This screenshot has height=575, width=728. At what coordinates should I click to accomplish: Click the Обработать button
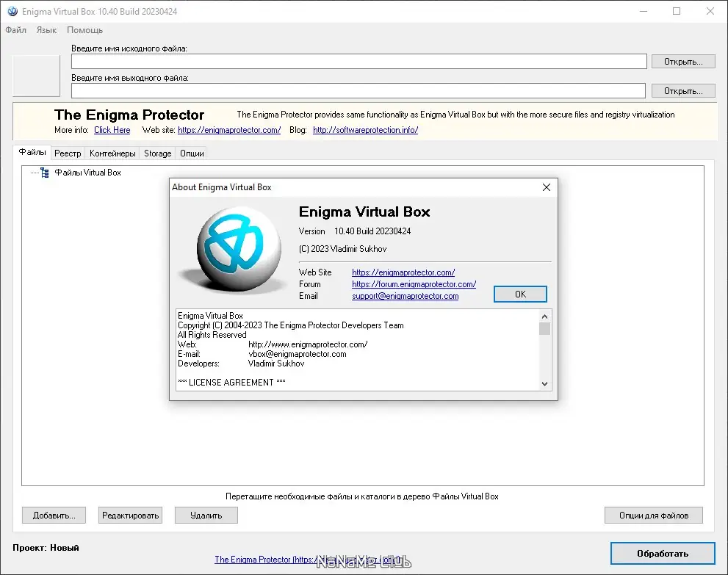point(663,553)
